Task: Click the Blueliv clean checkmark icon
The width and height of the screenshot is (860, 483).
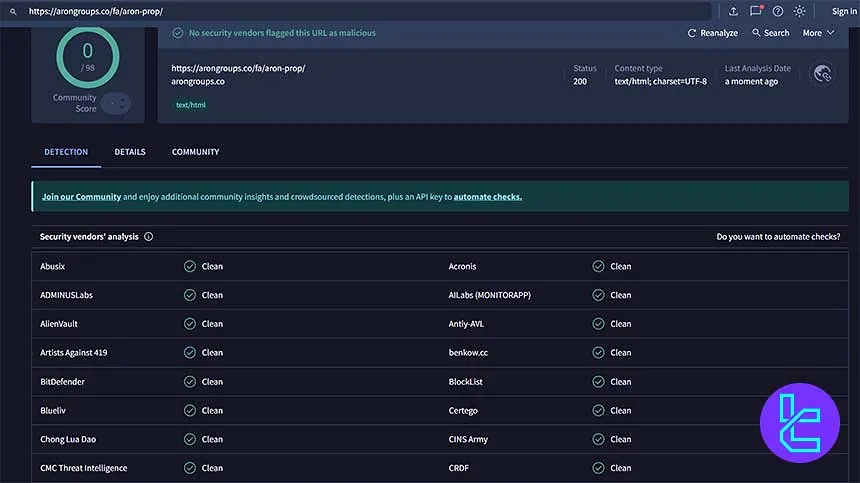Action: pos(190,411)
